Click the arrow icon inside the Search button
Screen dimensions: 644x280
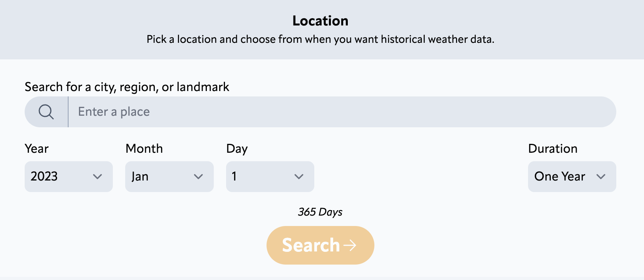350,245
